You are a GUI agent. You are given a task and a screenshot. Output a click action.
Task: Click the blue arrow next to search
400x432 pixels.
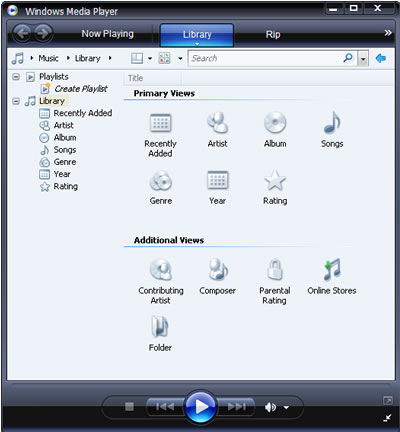(x=381, y=58)
